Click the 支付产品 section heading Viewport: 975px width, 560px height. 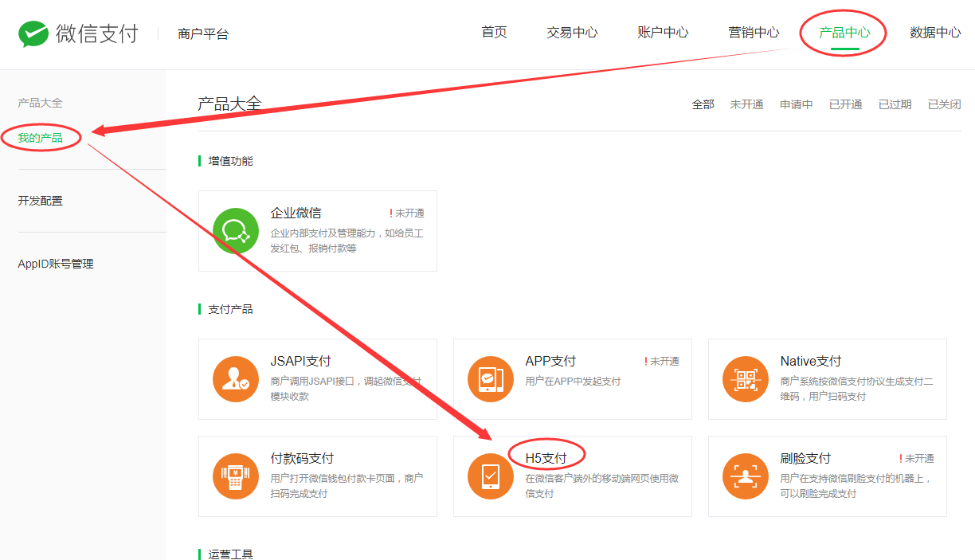click(230, 309)
